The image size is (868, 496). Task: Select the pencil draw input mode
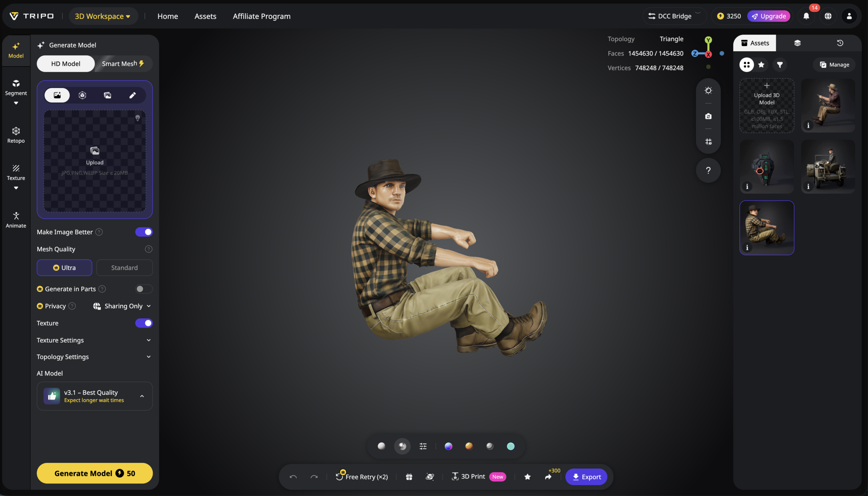click(132, 95)
